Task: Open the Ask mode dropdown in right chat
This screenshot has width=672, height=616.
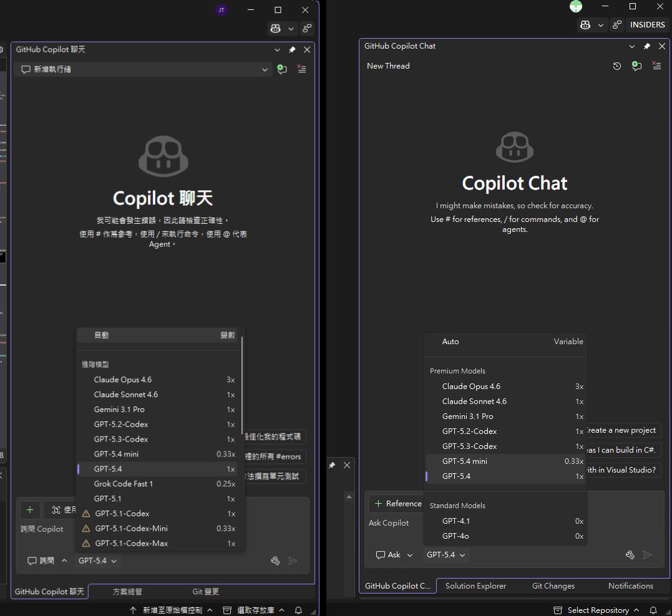Action: (x=394, y=555)
